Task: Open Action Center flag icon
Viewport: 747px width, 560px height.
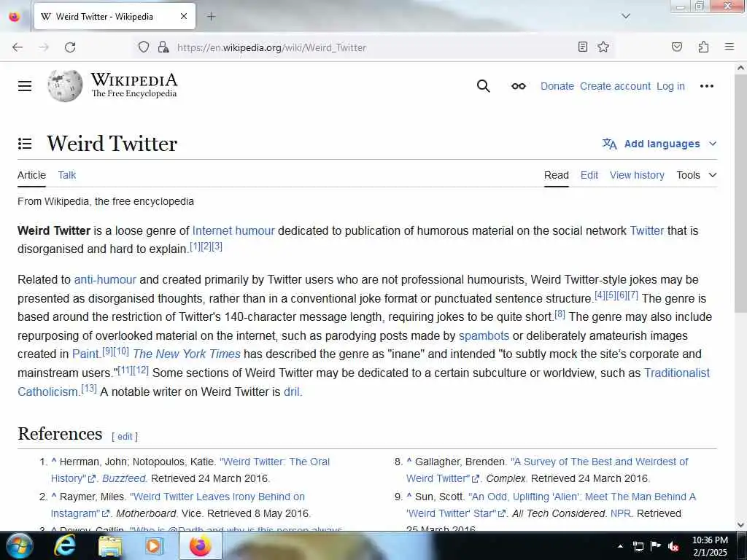Action: pyautogui.click(x=656, y=546)
